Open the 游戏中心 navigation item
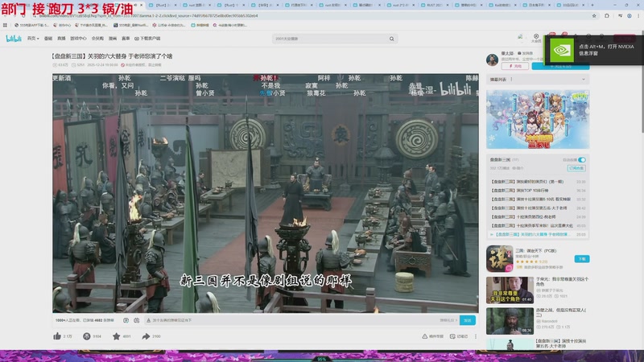 (x=78, y=38)
